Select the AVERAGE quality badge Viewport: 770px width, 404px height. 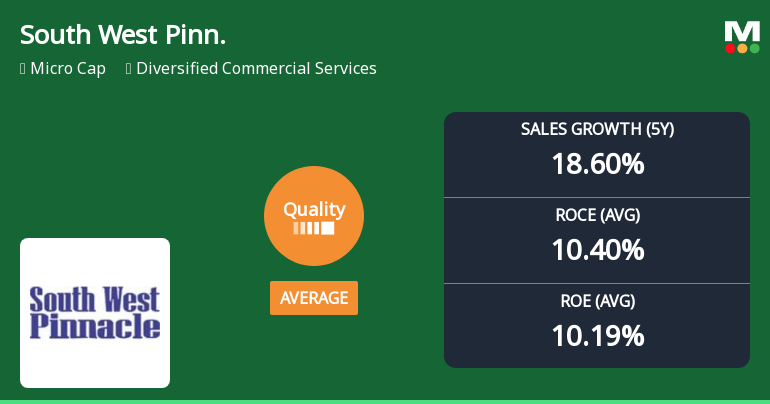314,298
